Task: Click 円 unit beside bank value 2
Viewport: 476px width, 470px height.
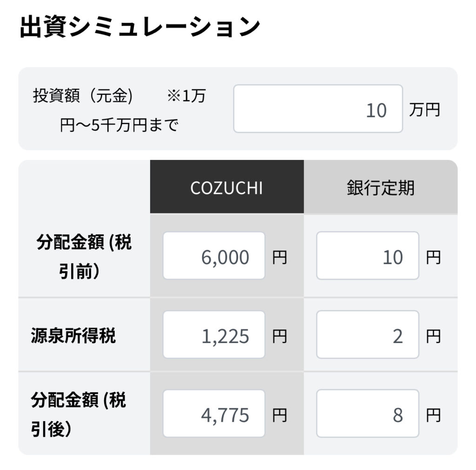Action: (x=433, y=337)
